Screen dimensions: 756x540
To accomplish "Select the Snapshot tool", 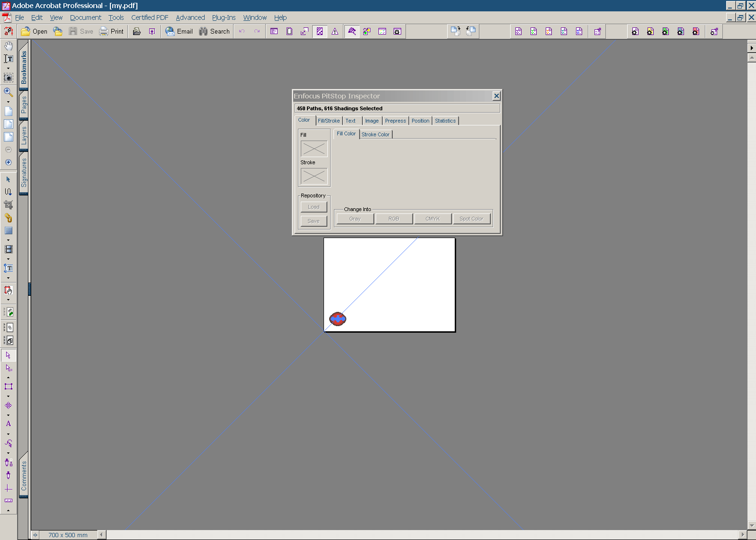I will point(9,78).
